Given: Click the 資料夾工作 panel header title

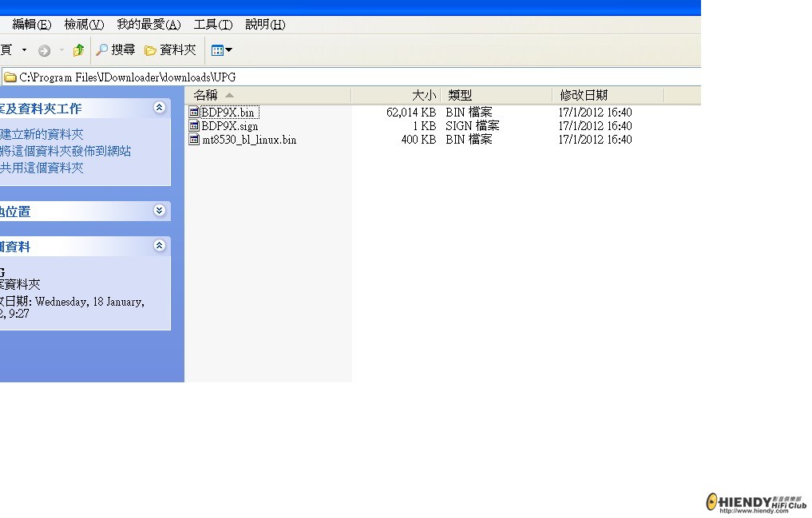Looking at the screenshot, I should 41,109.
